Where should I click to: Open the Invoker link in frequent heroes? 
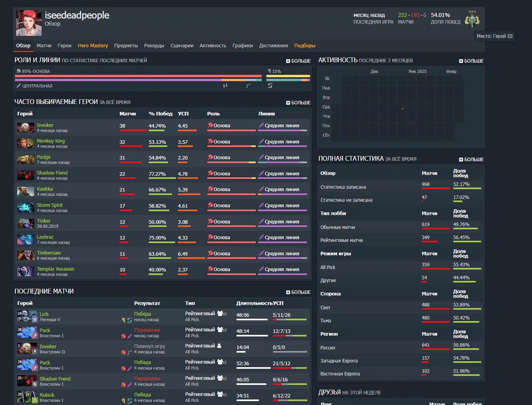click(45, 125)
